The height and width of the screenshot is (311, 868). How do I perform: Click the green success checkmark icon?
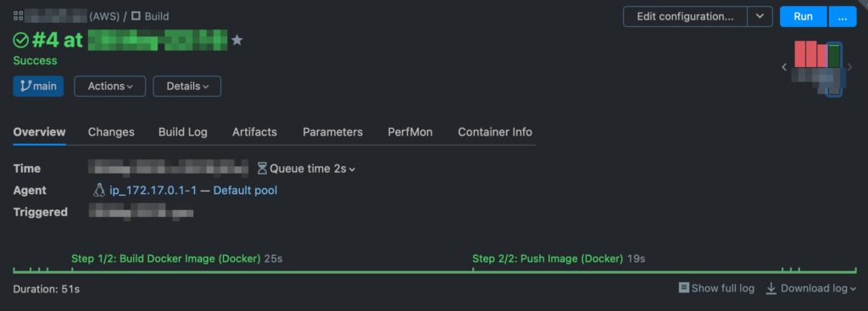[x=21, y=41]
